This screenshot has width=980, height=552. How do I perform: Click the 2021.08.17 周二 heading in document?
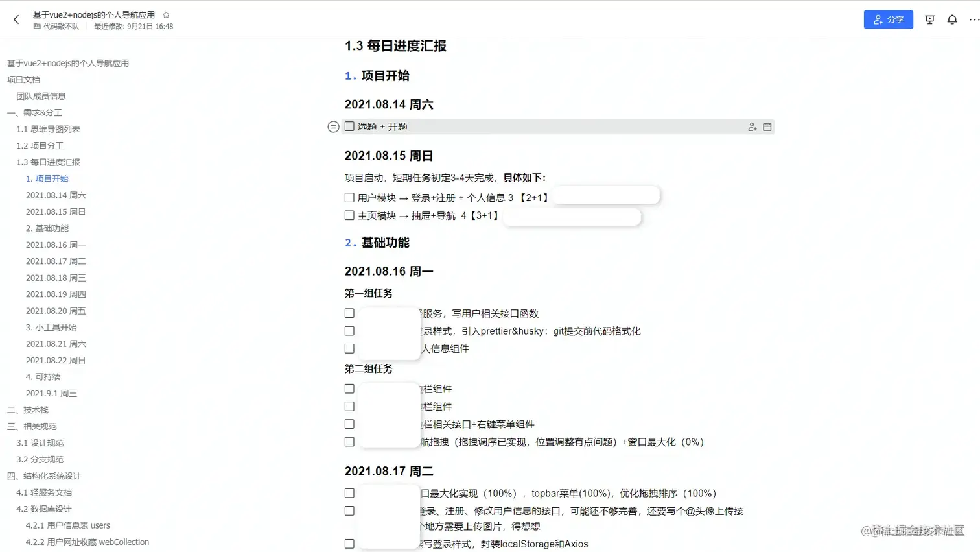click(x=389, y=471)
